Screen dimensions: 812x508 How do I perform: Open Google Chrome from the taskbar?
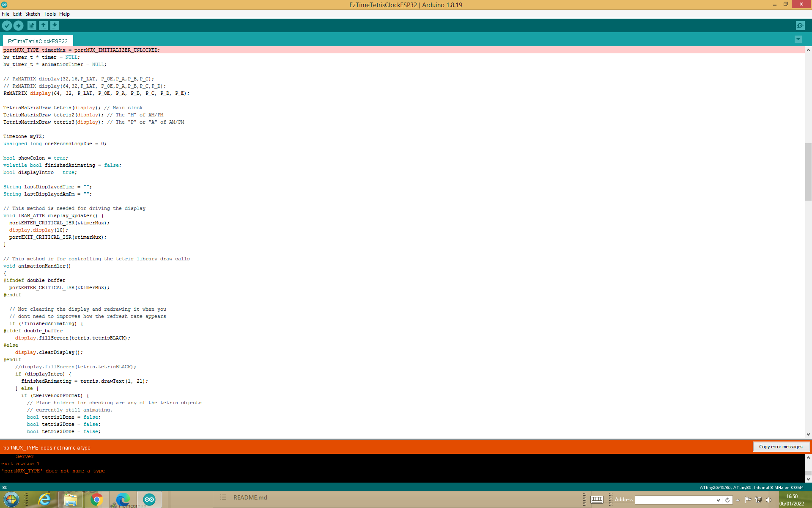tap(96, 500)
